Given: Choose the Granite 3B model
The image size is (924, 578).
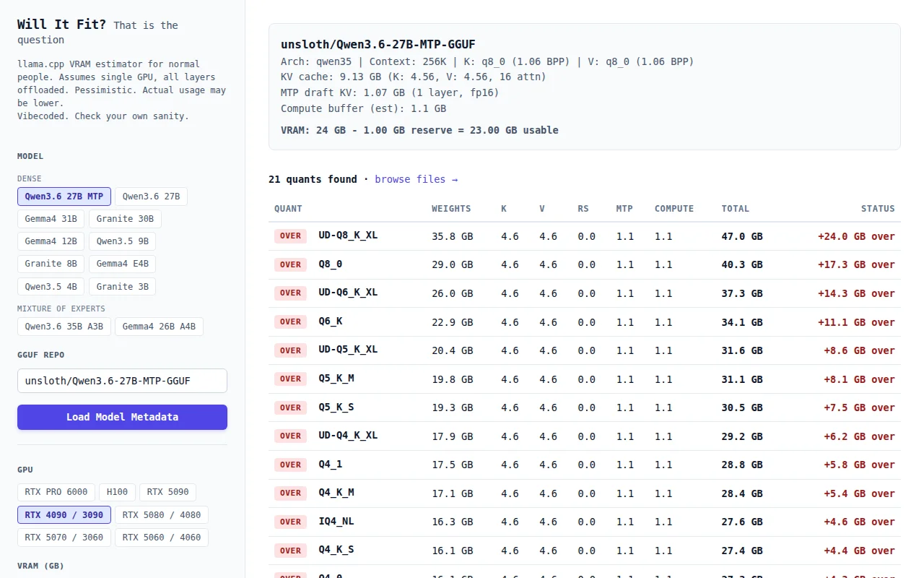Looking at the screenshot, I should pos(122,287).
